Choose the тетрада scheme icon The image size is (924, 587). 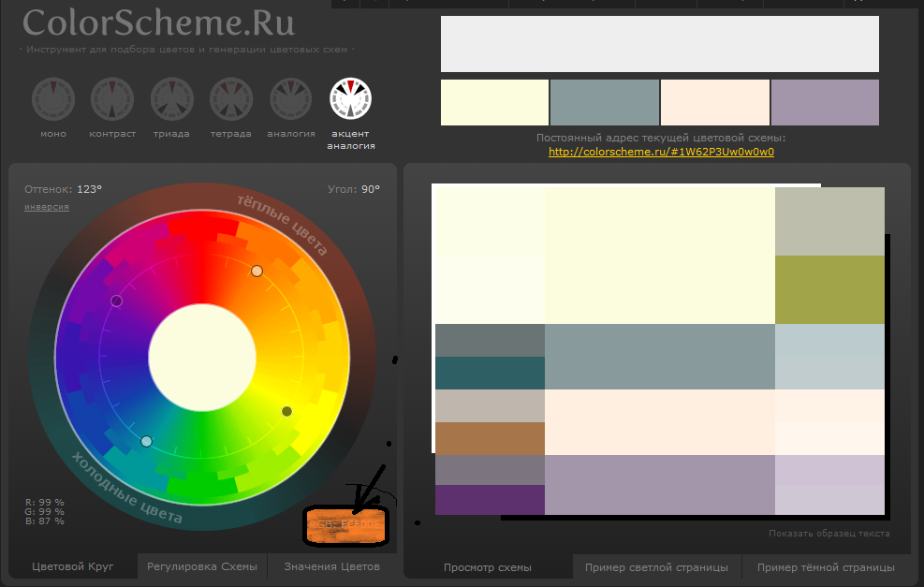[231, 99]
